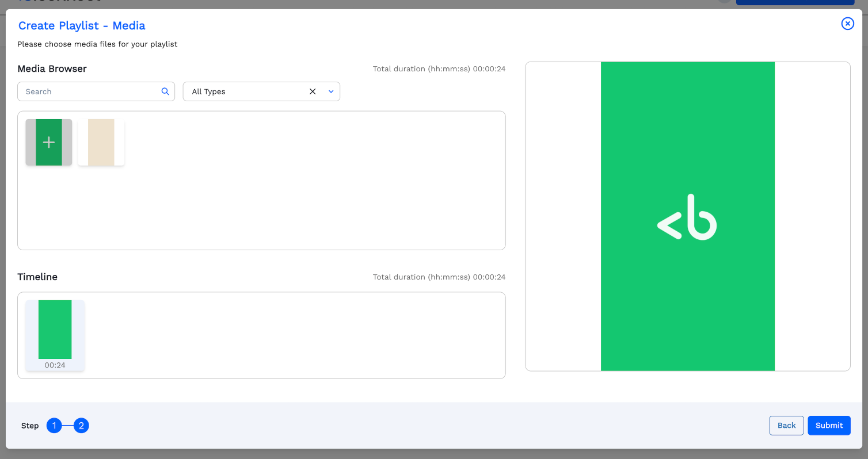Click the Media Browser heading

pos(52,69)
